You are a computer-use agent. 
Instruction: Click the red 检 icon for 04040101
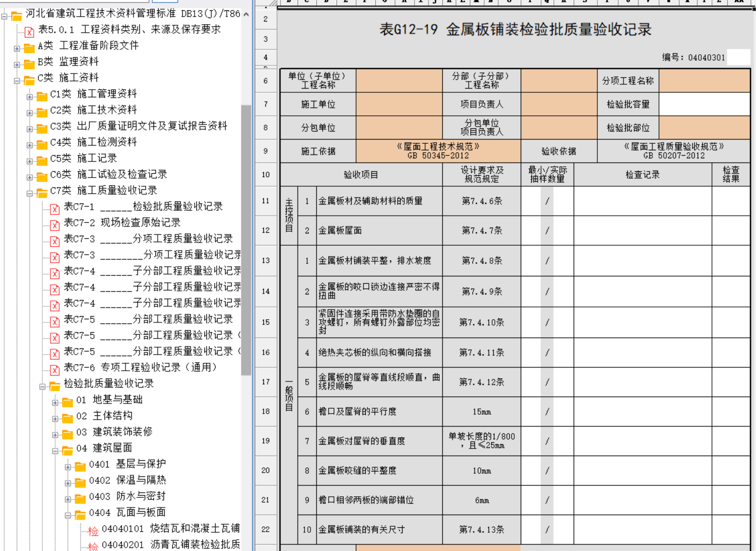click(x=93, y=531)
